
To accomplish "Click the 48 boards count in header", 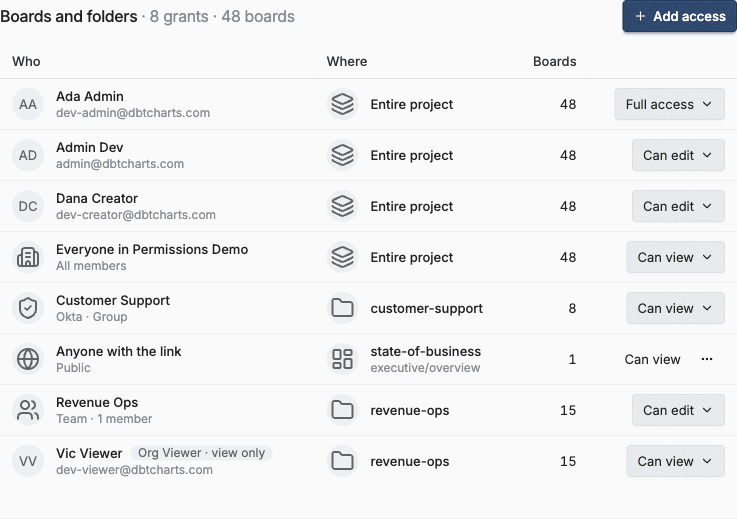I will (258, 16).
